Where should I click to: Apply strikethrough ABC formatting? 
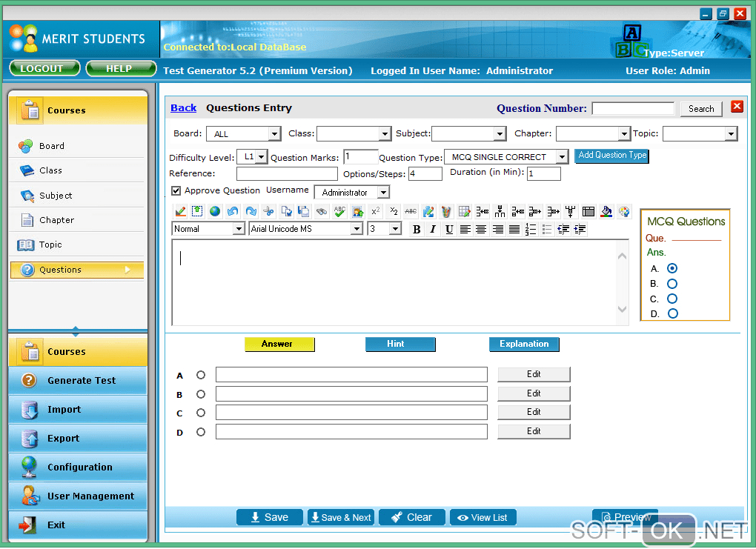pos(411,212)
